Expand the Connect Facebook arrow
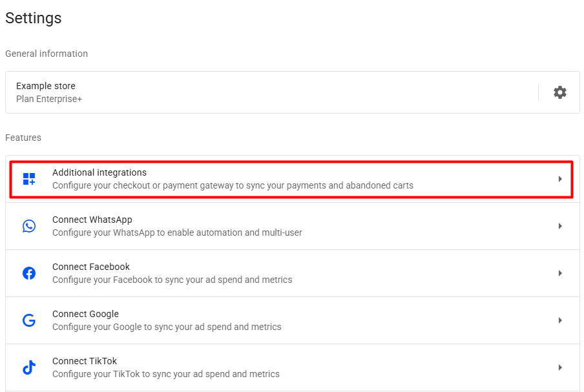The width and height of the screenshot is (584, 392). [x=560, y=273]
